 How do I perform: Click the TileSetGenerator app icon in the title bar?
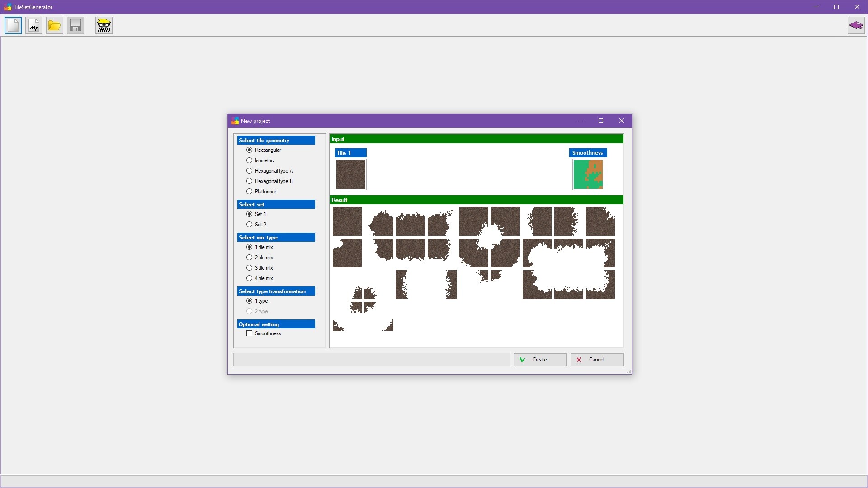pos(7,7)
